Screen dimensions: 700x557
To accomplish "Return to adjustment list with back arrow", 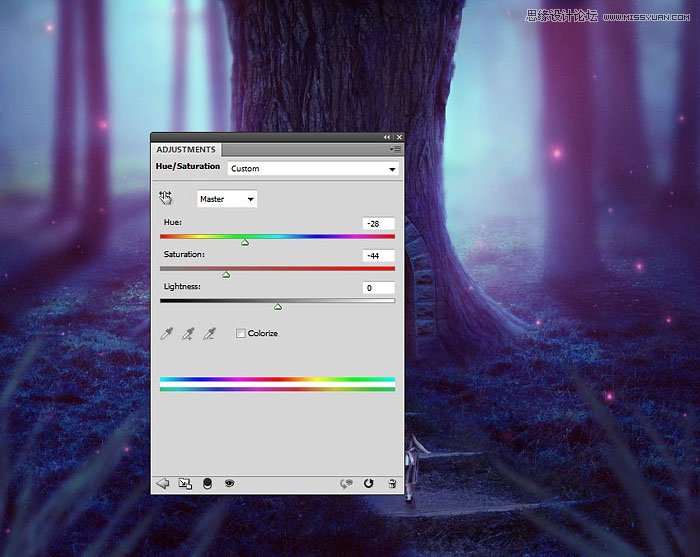I will tap(162, 483).
